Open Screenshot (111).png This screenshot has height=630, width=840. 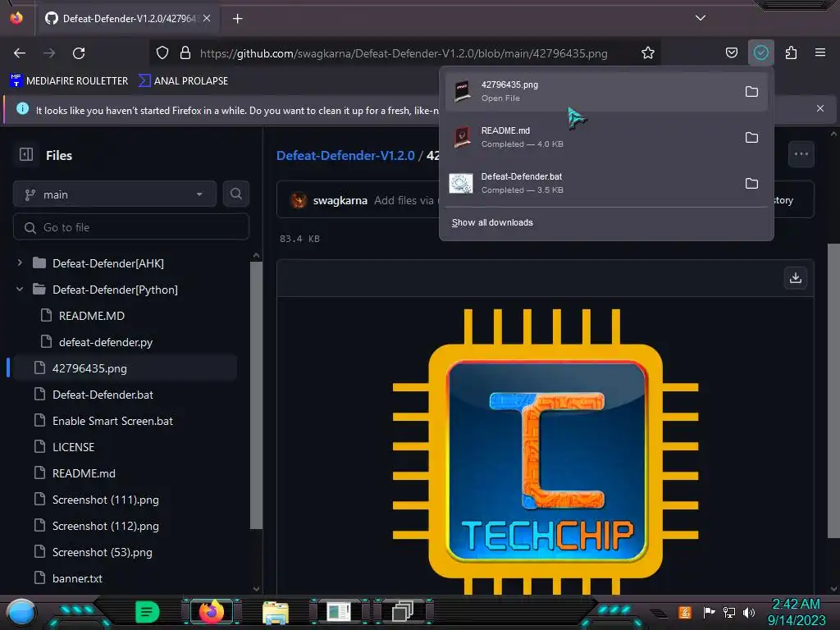tap(106, 500)
